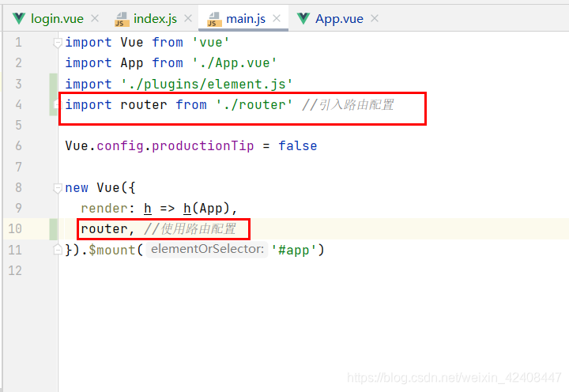Collapse the new Vue block on line 8

point(58,188)
